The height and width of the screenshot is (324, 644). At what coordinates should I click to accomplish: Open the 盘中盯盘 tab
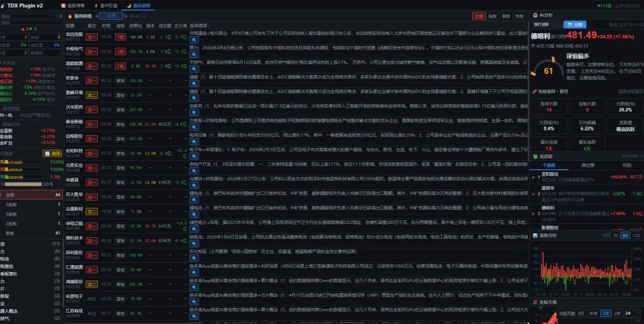click(x=106, y=6)
